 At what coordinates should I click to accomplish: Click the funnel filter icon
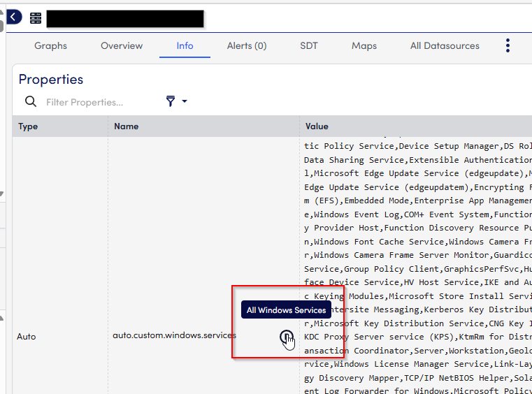click(x=171, y=102)
